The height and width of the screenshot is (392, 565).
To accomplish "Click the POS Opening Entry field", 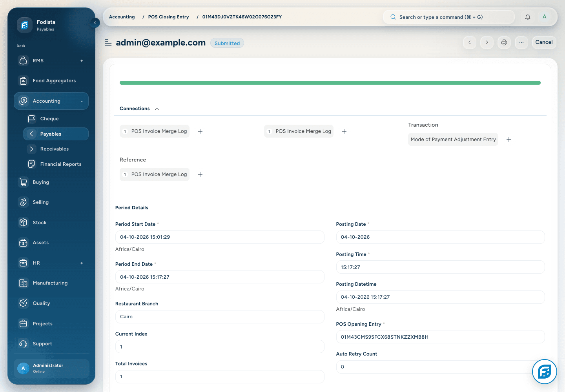I will [x=440, y=337].
